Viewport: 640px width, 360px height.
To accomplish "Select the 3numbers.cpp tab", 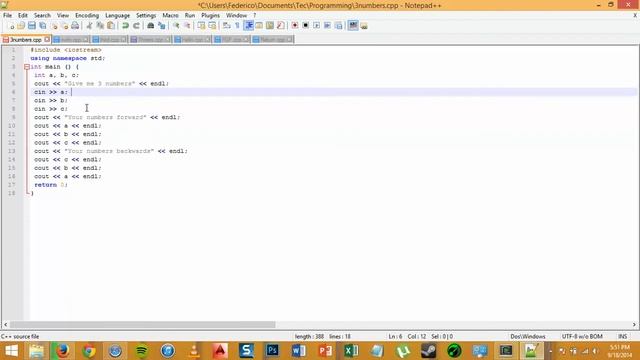I will (26, 40).
